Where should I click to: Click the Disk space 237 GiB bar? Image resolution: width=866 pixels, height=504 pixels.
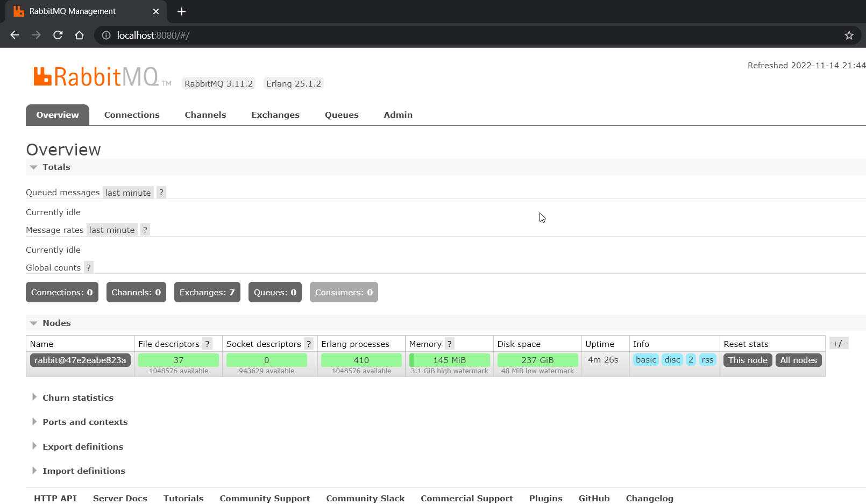[x=537, y=360]
